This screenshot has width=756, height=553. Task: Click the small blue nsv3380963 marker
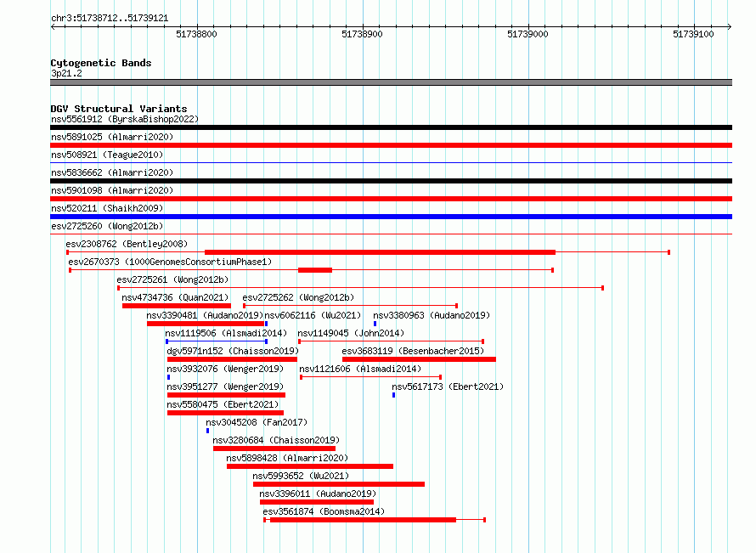click(375, 324)
